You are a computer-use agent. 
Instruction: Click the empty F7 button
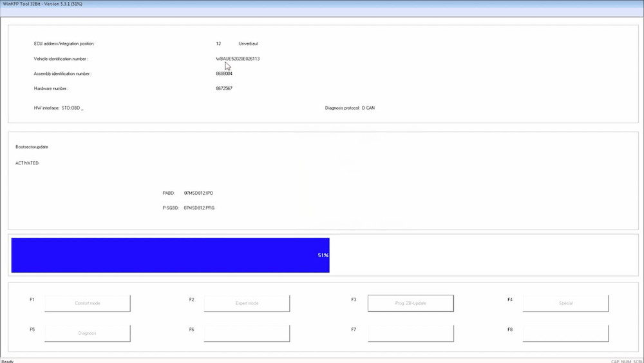(411, 333)
